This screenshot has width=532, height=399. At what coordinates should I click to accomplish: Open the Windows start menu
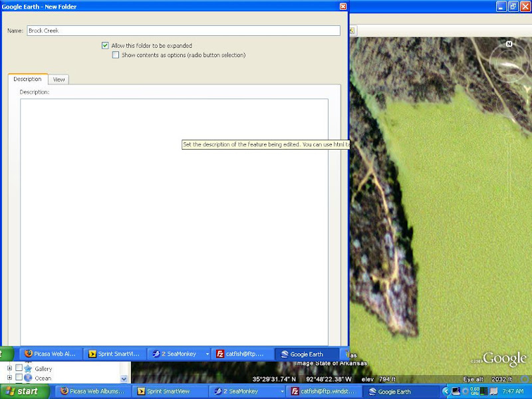point(25,392)
